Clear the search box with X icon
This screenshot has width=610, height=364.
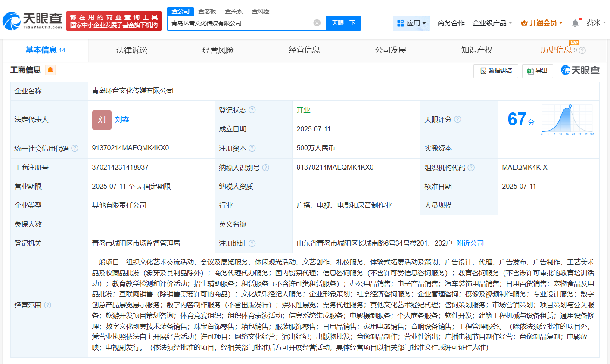point(317,23)
